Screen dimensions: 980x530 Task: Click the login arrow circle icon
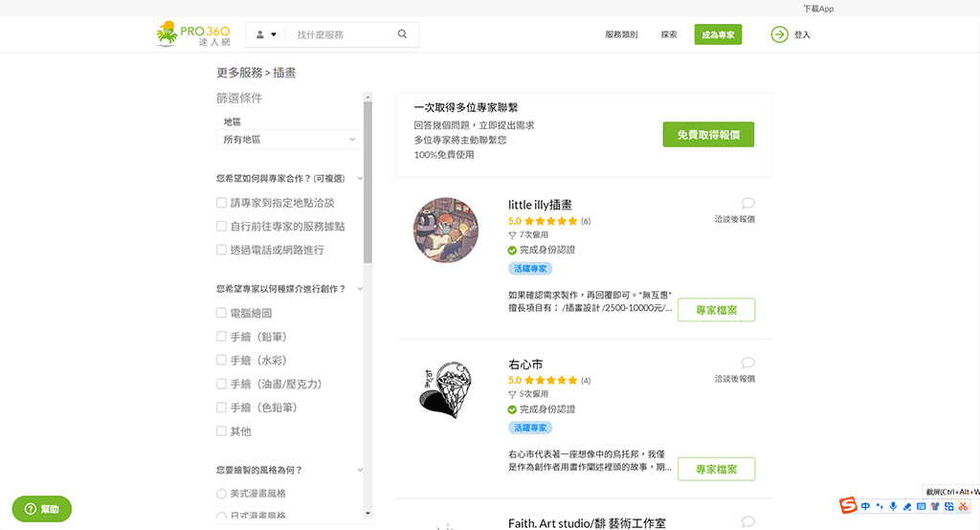(x=779, y=34)
